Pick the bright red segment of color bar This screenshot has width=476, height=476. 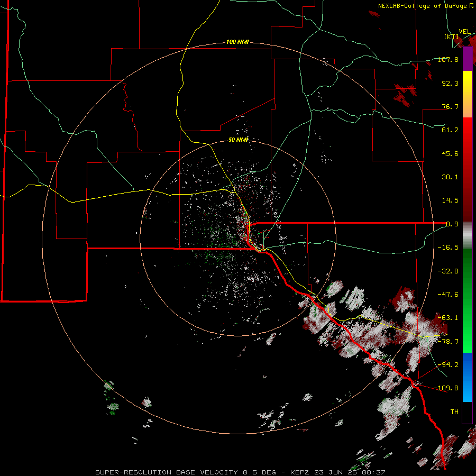[467, 130]
